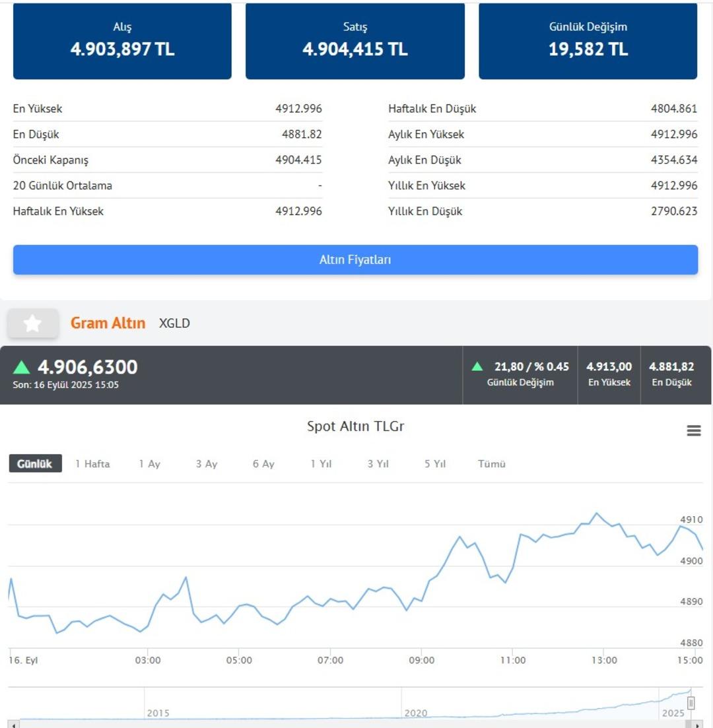Add Gram Altın to favorites with star
This screenshot has width=713, height=728.
click(32, 323)
